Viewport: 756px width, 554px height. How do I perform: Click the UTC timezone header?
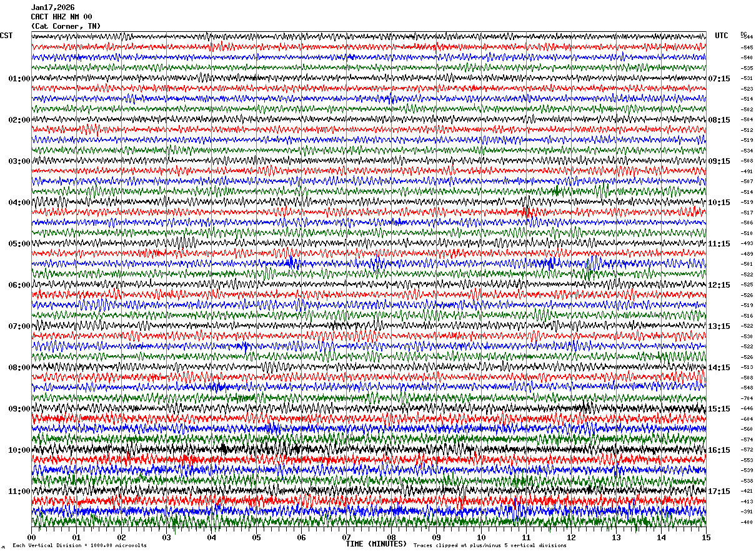722,36
